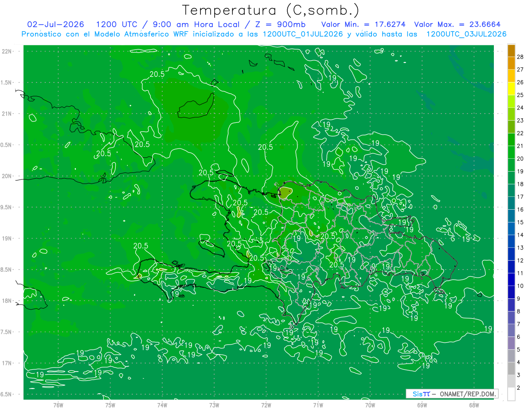The image size is (532, 411).
Task: Click the 20N latitude axis label
Action: pos(8,176)
